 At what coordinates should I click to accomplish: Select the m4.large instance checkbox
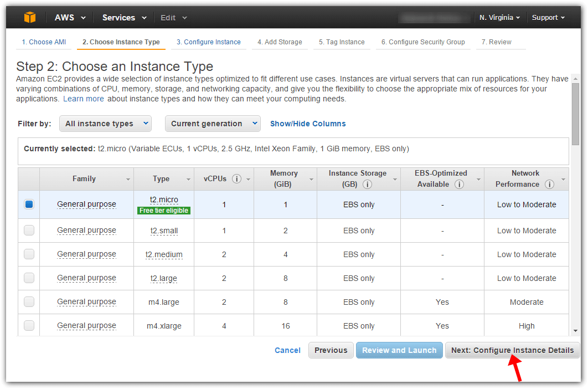29,302
